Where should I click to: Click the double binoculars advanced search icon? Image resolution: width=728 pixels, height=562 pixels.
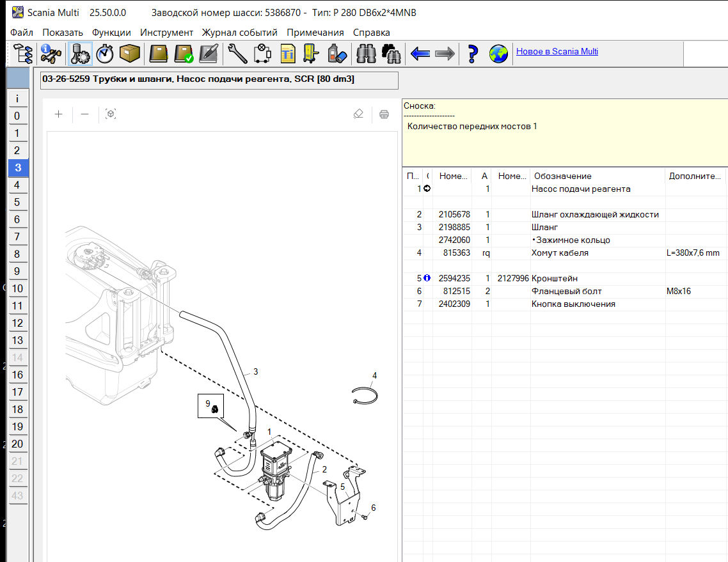click(x=391, y=53)
